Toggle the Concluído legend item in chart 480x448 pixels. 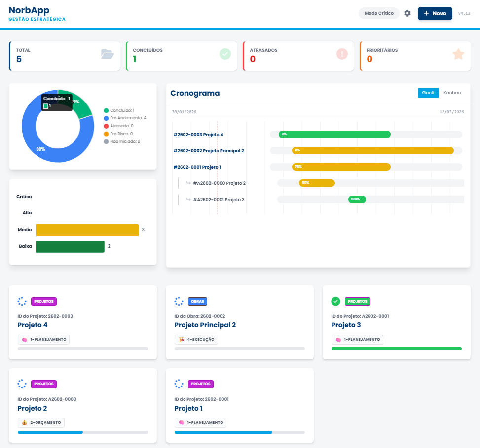click(122, 110)
